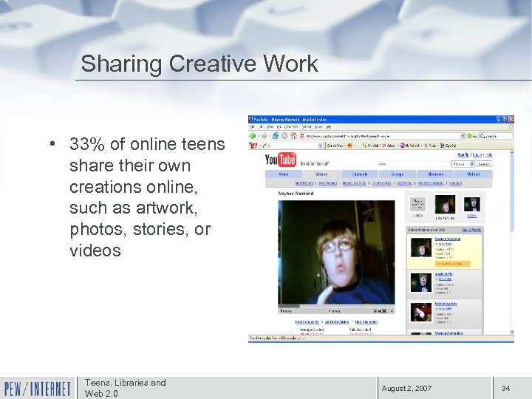The image size is (532, 399).
Task: Open the Home tab on YouTube
Action: [284, 174]
